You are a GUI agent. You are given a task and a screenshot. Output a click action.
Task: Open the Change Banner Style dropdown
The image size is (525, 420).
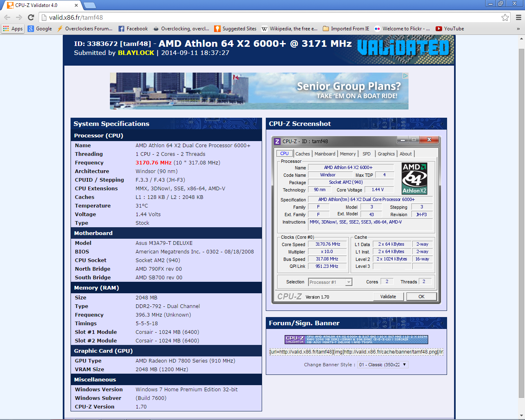pyautogui.click(x=383, y=365)
